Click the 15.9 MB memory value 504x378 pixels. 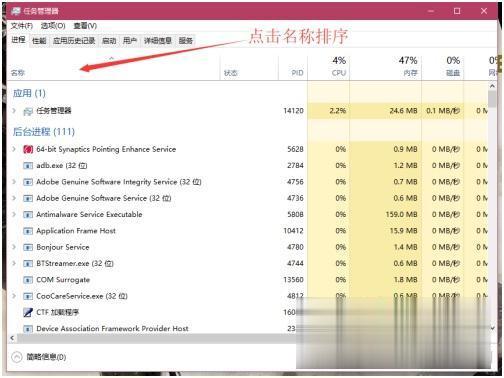coord(403,231)
